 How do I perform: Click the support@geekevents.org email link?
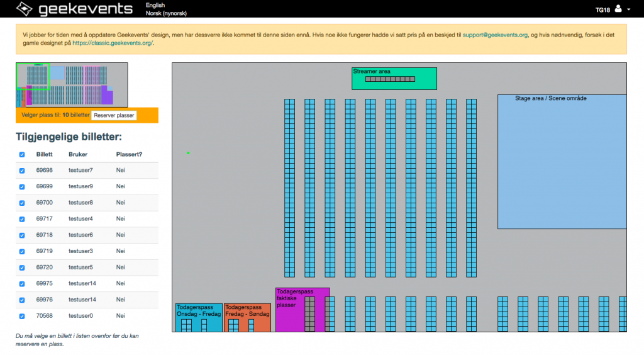coord(496,35)
